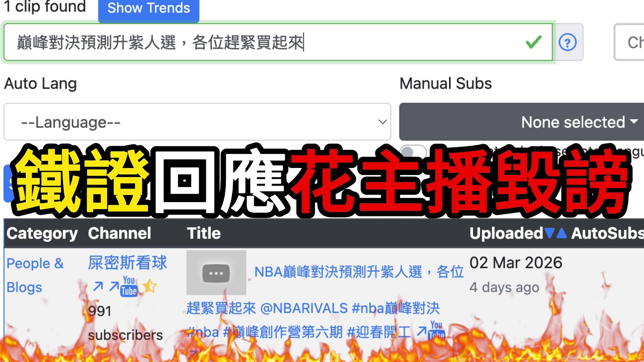Open the 屎密斯看球 channel link
The image size is (644, 362).
tap(127, 262)
